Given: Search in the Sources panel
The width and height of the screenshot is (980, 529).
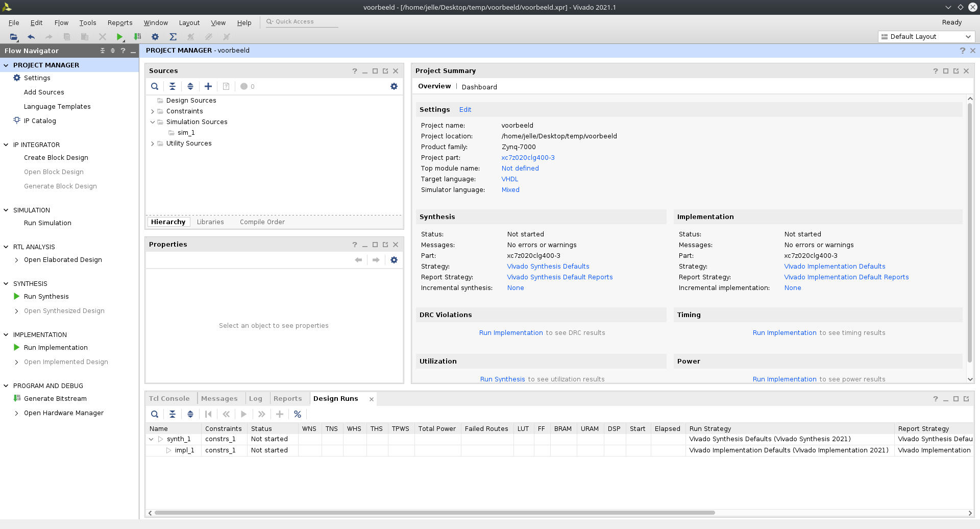Looking at the screenshot, I should (155, 86).
